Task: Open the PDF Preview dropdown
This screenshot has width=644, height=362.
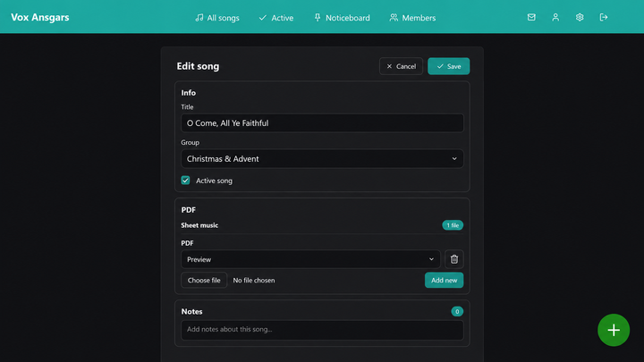Action: (310, 259)
